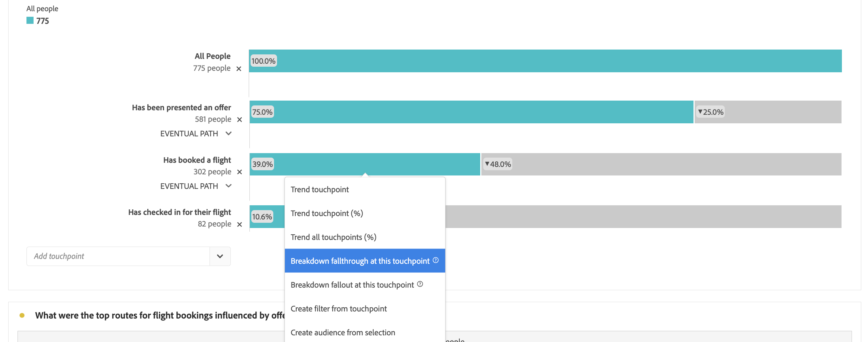The height and width of the screenshot is (342, 868).
Task: Select the 25.0% gray fallout bar
Action: (x=768, y=112)
